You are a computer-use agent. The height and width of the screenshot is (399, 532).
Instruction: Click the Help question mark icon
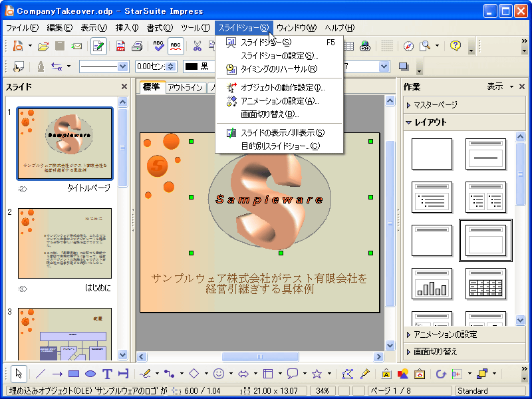pos(456,45)
